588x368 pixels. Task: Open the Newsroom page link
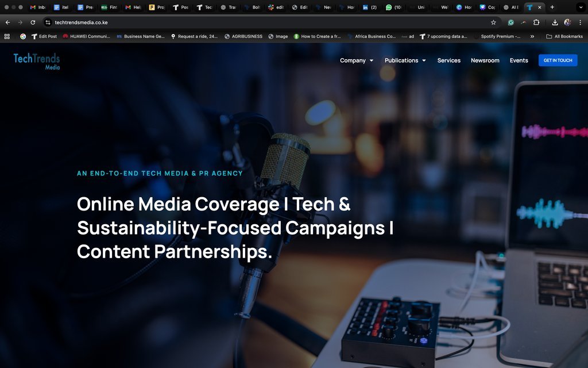(485, 60)
